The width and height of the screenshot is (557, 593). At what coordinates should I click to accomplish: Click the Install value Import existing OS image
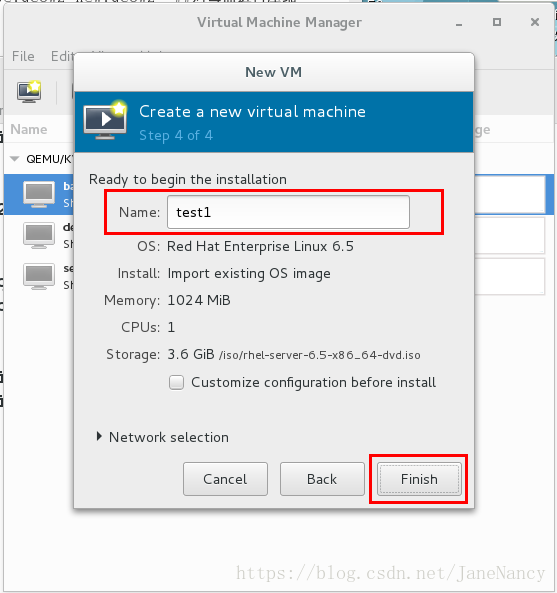[249, 273]
